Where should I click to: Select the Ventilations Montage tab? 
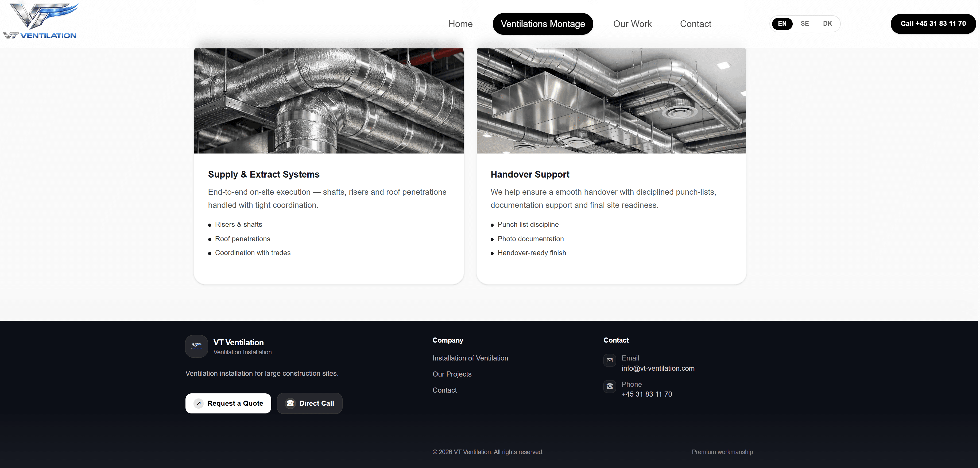(543, 24)
